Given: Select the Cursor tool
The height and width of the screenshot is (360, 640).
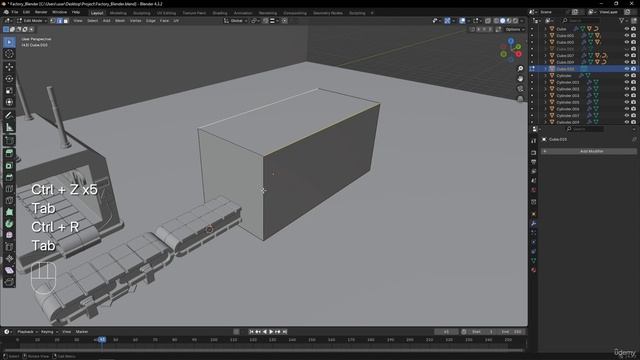Looking at the screenshot, I should click(x=9, y=54).
